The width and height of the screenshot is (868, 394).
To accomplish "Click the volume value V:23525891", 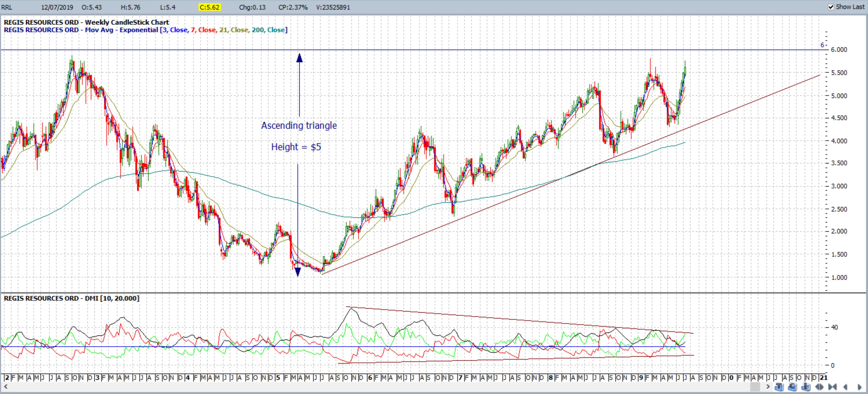I will pyautogui.click(x=333, y=7).
